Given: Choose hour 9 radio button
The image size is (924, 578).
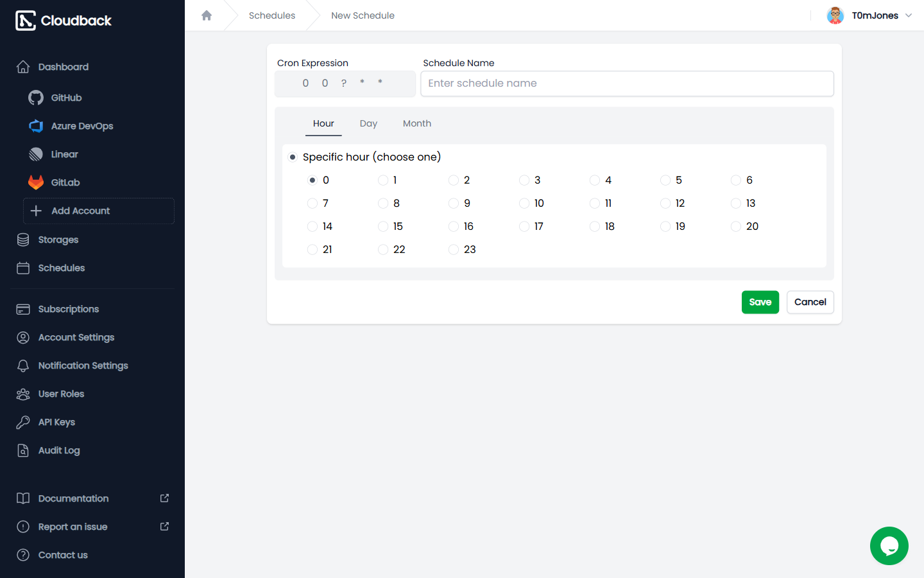Looking at the screenshot, I should click(454, 203).
